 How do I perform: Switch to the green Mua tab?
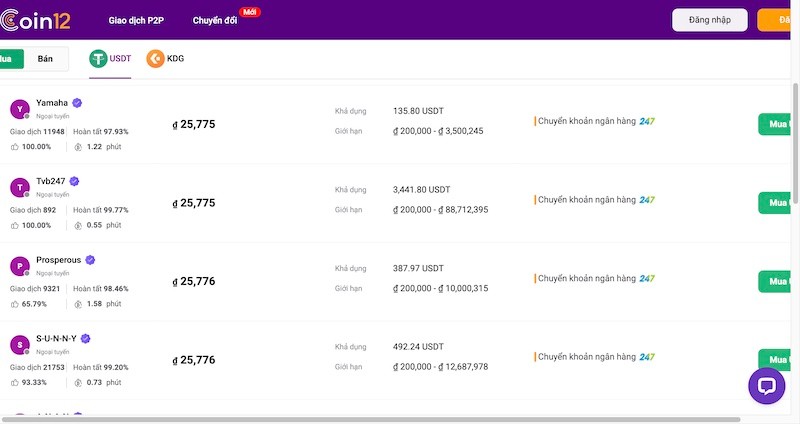coord(11,59)
